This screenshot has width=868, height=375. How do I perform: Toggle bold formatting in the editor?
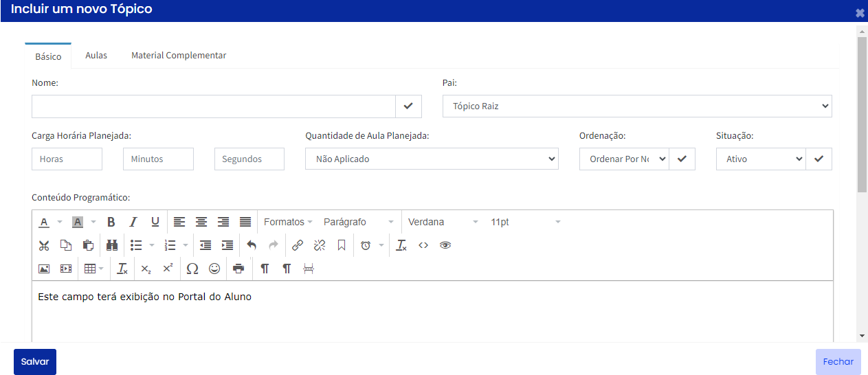111,222
